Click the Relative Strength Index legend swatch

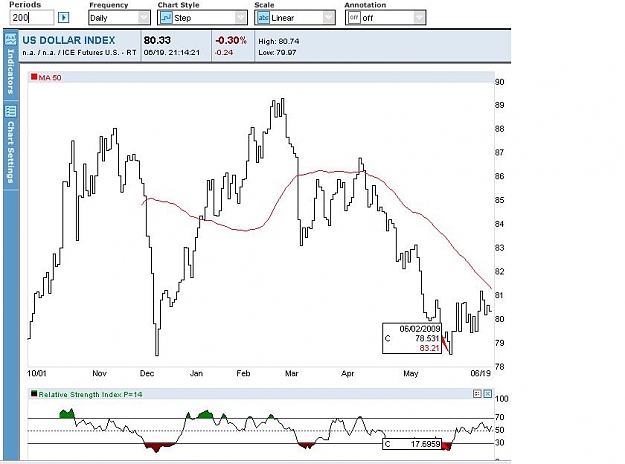[x=34, y=394]
